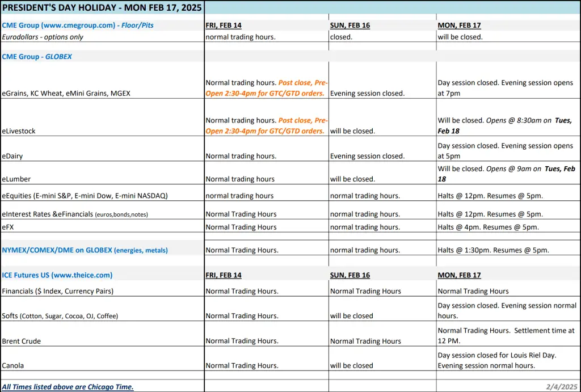Image resolution: width=581 pixels, height=392 pixels.
Task: Select the 'Brent Crude' row label
Action: click(21, 342)
